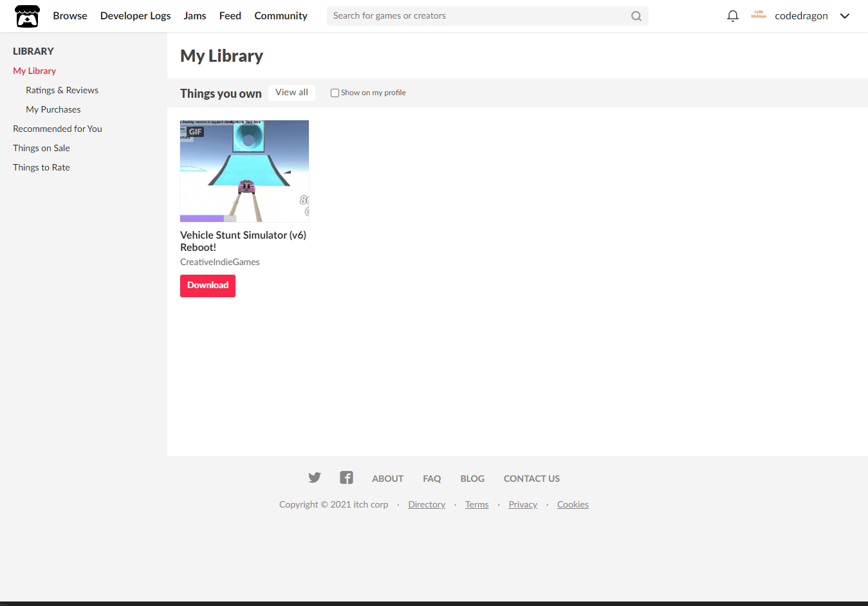The width and height of the screenshot is (868, 606).
Task: Open Vehicle Stunt Simulator title link
Action: click(243, 241)
